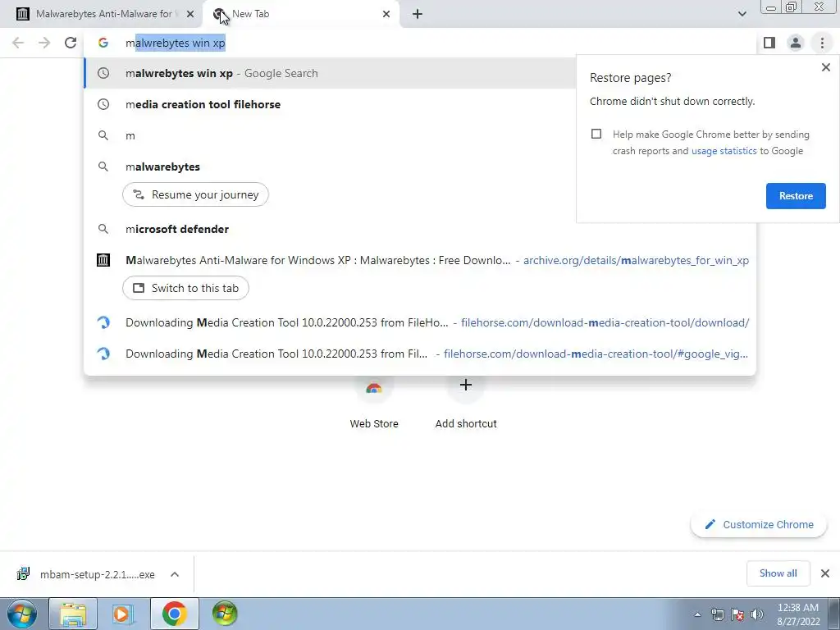Open the tab search chevron
Image resolution: width=840 pixels, height=630 pixels.
[742, 14]
